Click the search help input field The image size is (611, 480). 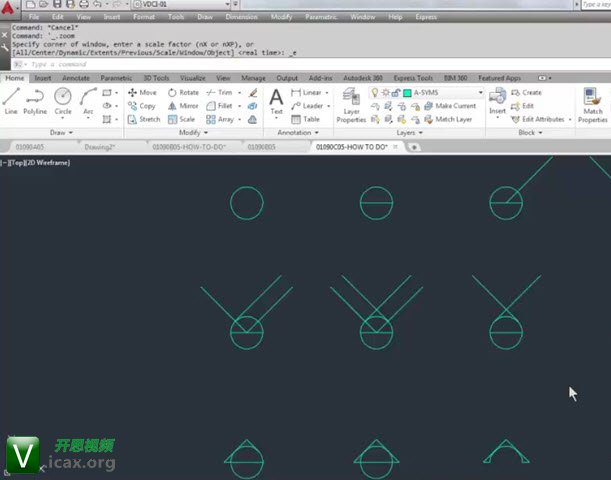[x=596, y=4]
